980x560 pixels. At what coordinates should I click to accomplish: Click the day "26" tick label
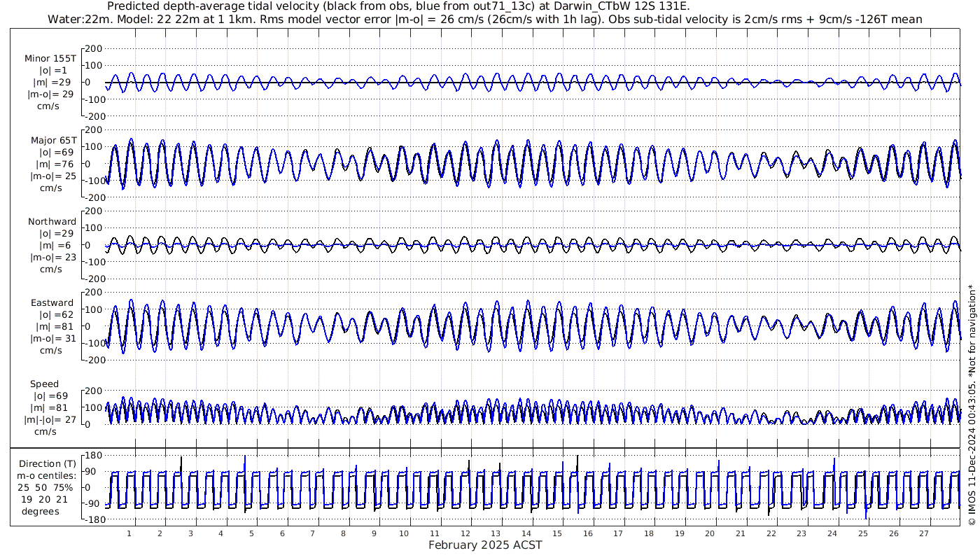893,533
